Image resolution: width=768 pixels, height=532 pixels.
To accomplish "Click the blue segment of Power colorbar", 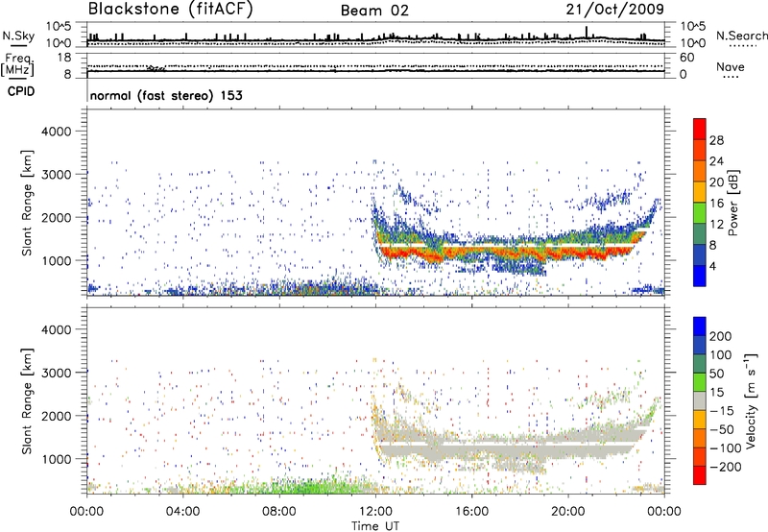I will coord(700,276).
